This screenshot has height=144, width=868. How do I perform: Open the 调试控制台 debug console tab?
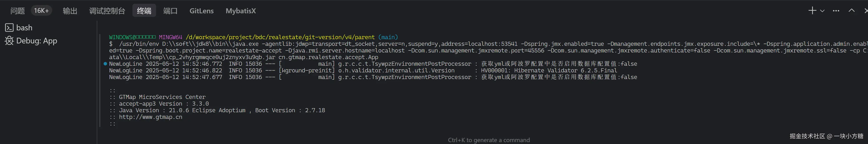(107, 11)
